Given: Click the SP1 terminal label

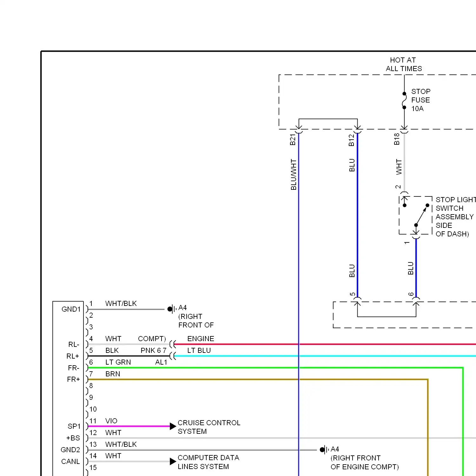Looking at the screenshot, I should click(74, 426).
